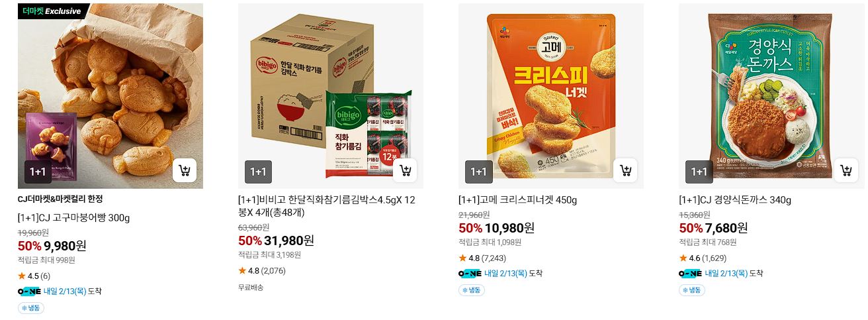This screenshot has width=868, height=320.
Task: Click the 냉동 tag under 크리스피너겟
Action: pyautogui.click(x=472, y=290)
